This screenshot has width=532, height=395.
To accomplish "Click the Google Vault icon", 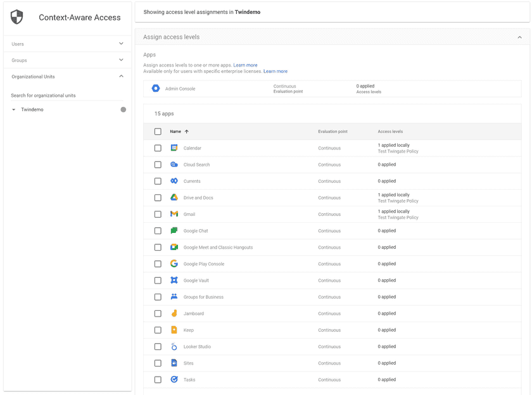I will 174,280.
